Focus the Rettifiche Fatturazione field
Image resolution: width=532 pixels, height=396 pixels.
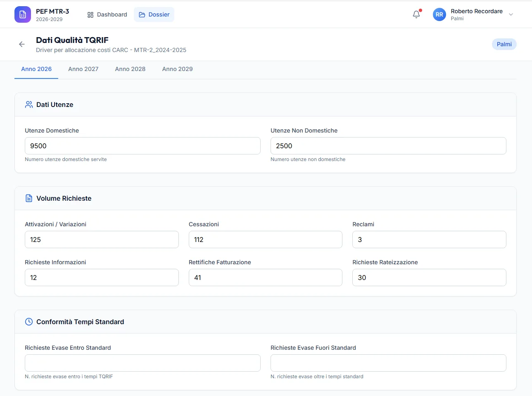(x=266, y=277)
